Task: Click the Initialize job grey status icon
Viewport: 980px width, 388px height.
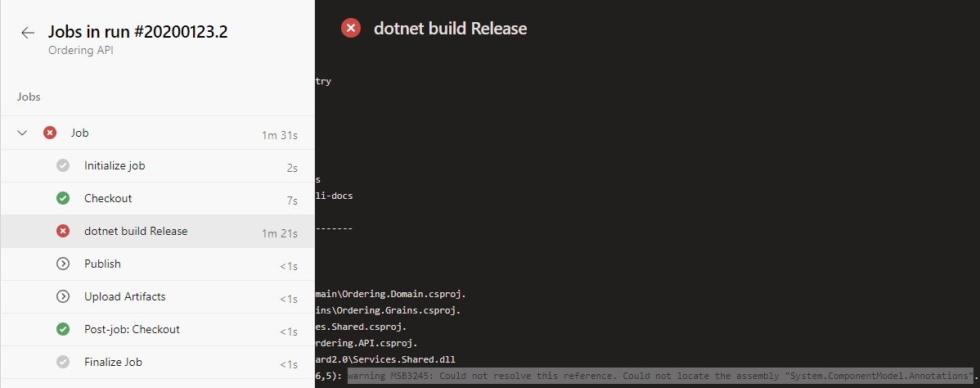Action: 63,165
